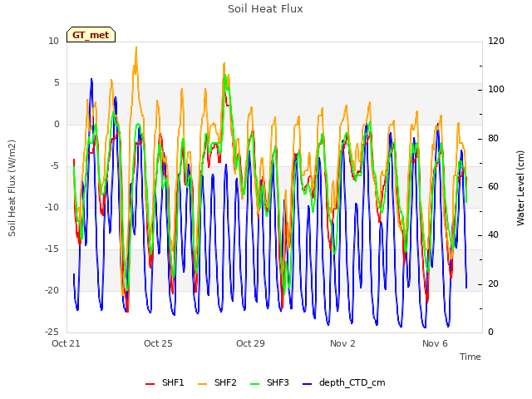
Task: Click the Time axis label
Action: click(x=470, y=357)
